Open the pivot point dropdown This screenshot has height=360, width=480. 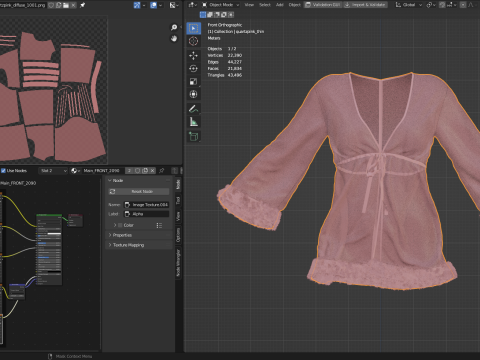coord(431,5)
